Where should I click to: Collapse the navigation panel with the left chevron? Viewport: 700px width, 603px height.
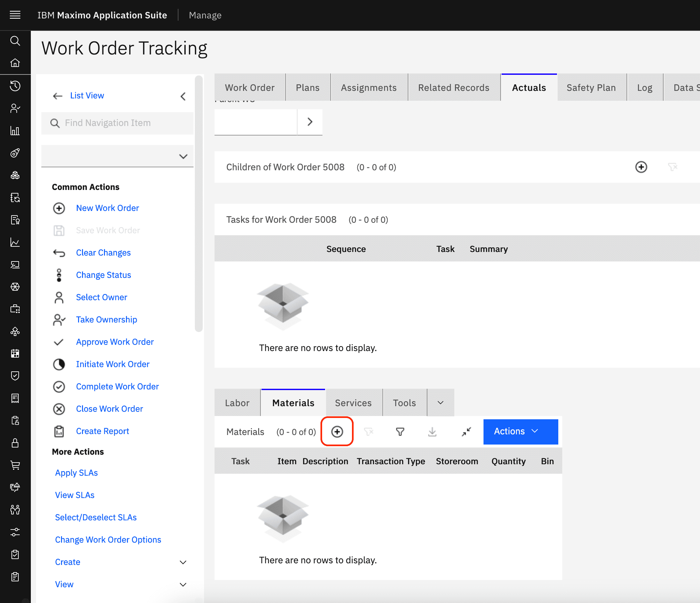pyautogui.click(x=183, y=96)
